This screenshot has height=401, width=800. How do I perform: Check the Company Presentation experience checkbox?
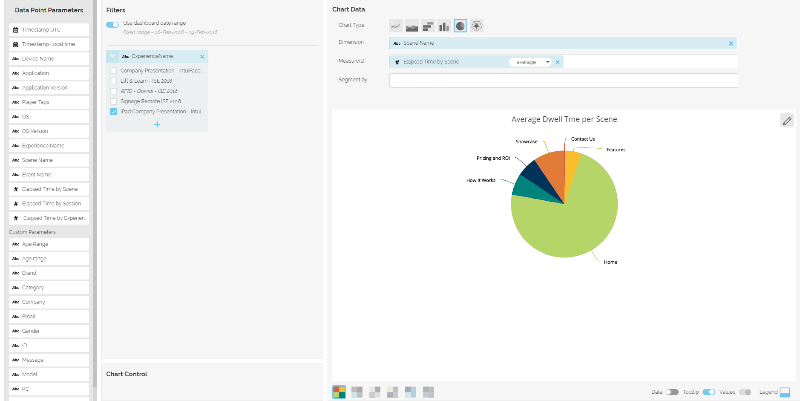[x=114, y=70]
